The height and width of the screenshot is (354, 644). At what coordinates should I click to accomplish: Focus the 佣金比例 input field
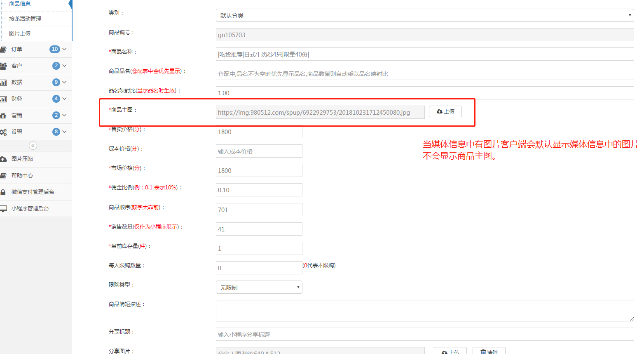(259, 190)
